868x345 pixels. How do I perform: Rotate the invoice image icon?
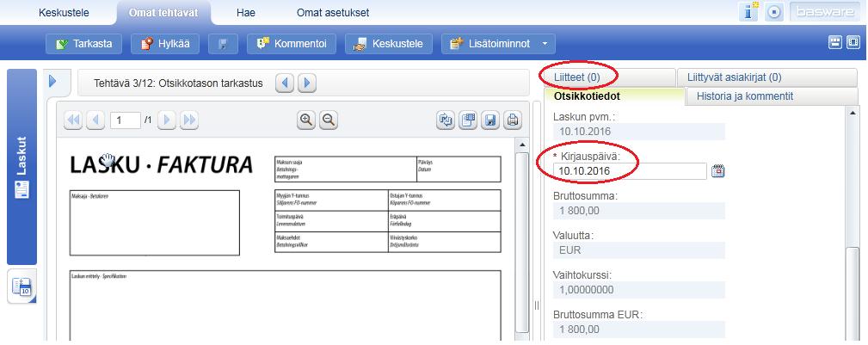[x=446, y=120]
